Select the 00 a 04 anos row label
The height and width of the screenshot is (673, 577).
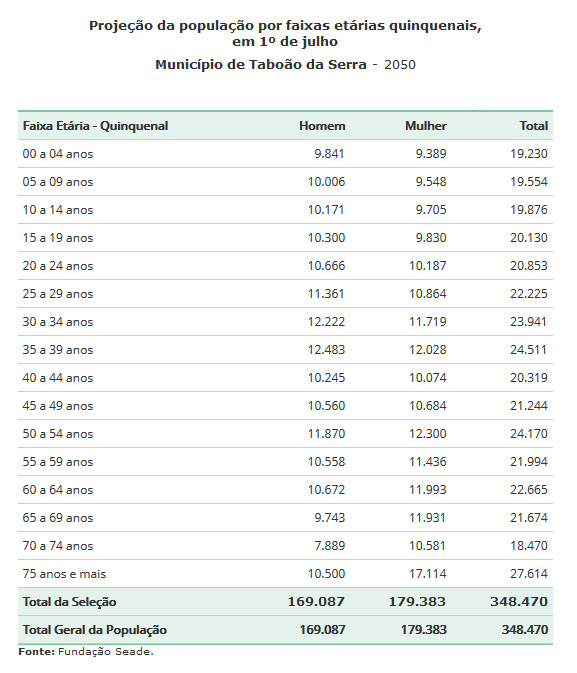[58, 154]
